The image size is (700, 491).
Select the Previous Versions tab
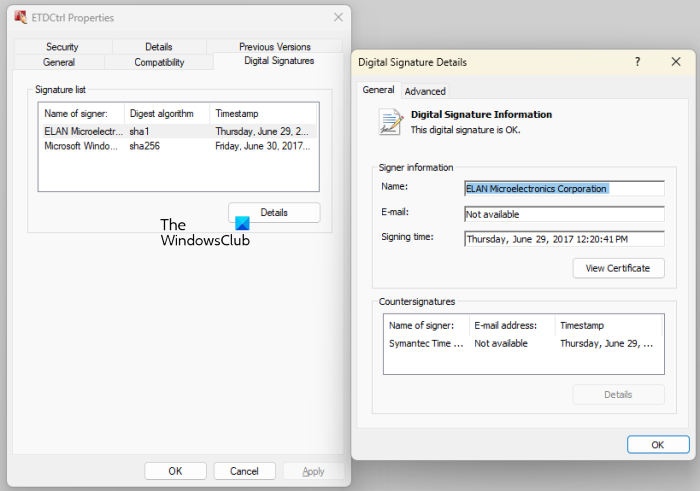click(274, 47)
